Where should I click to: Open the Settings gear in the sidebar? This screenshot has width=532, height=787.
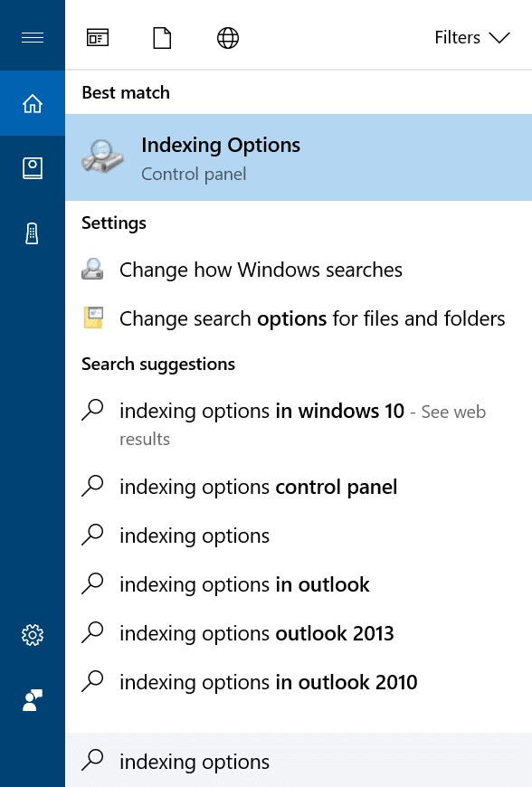33,635
